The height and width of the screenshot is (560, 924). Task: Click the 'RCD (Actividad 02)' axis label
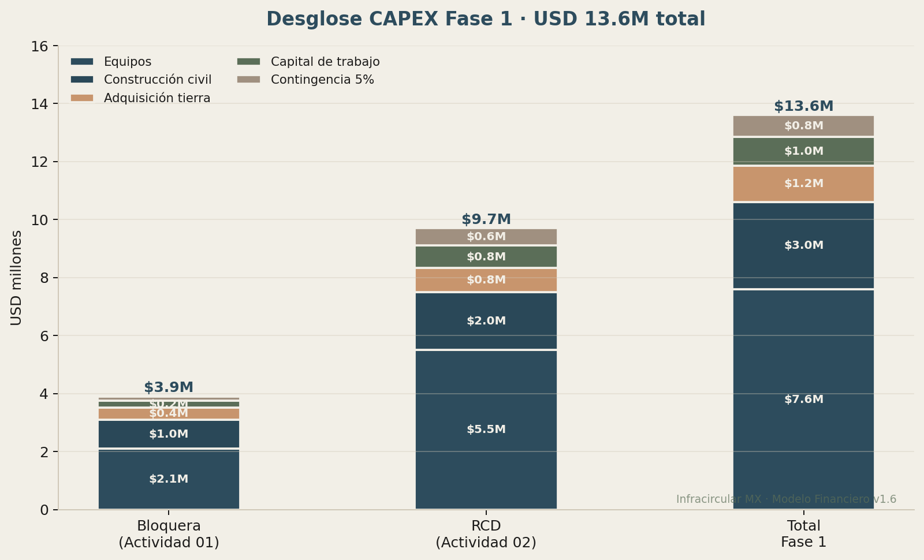(x=486, y=534)
